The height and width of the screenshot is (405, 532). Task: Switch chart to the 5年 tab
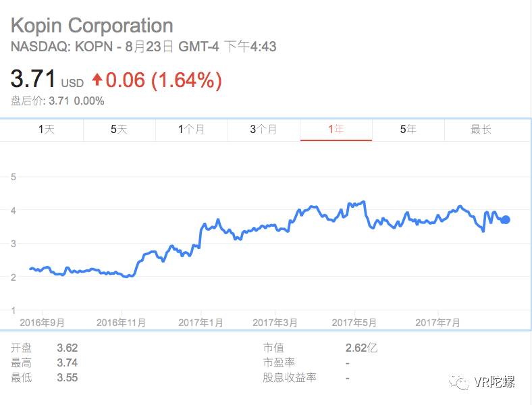tap(408, 130)
